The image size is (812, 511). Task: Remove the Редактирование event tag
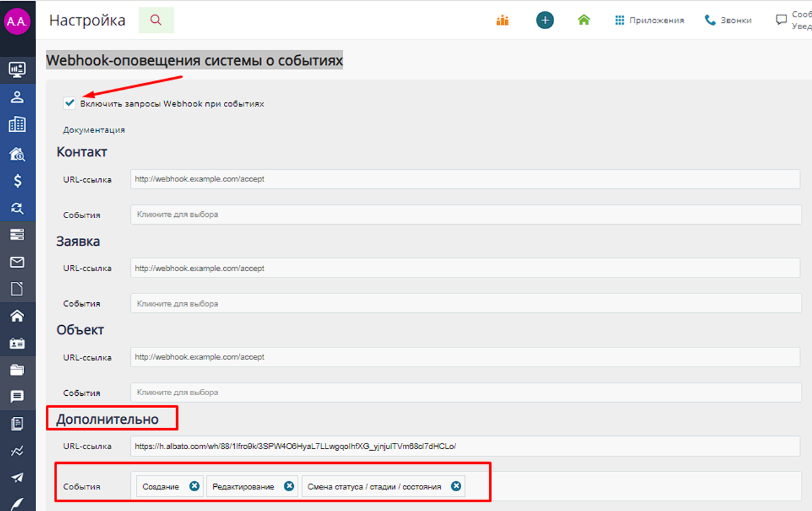pyautogui.click(x=289, y=486)
